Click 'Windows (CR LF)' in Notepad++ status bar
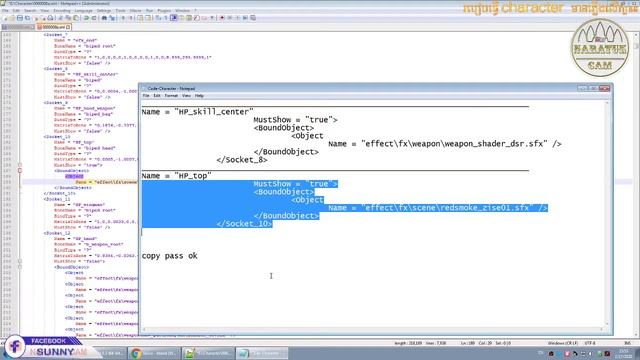Image resolution: width=640 pixels, height=360 pixels. [563, 343]
